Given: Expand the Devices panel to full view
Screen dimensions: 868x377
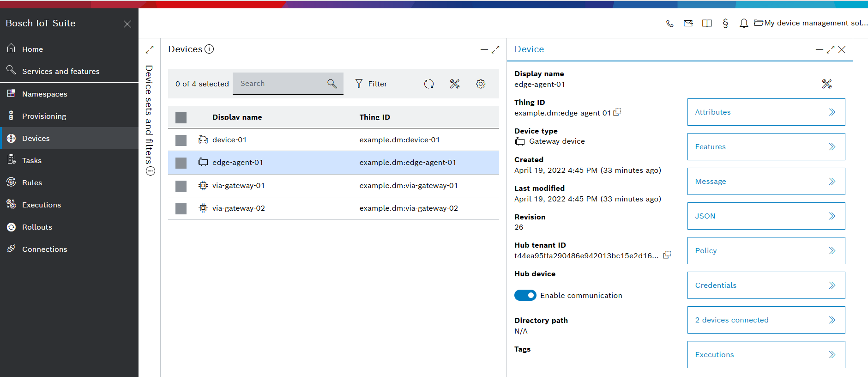Looking at the screenshot, I should (495, 49).
